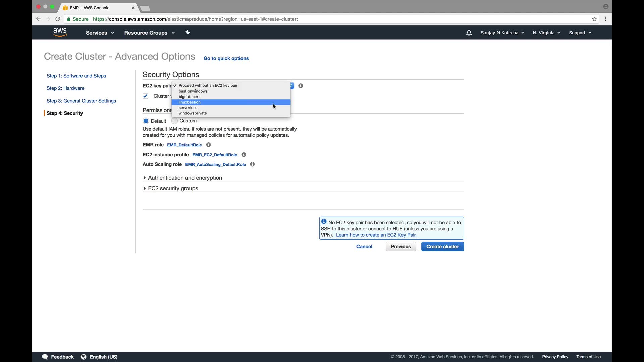Screen dimensions: 644x362
Task: Choose linuxbastion key pair option
Action: pos(190,102)
